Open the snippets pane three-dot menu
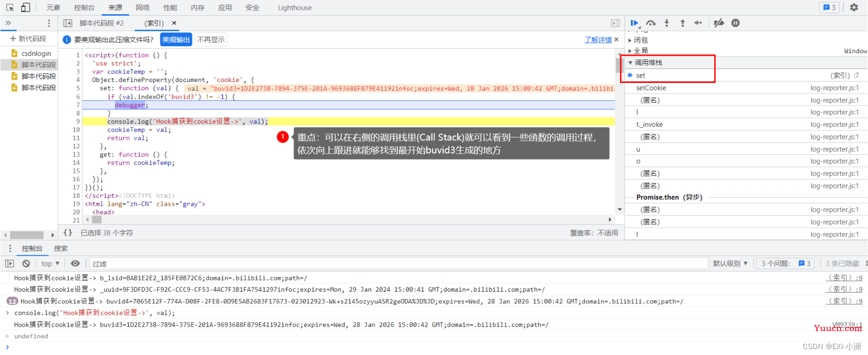This screenshot has height=355, width=868. click(x=49, y=23)
